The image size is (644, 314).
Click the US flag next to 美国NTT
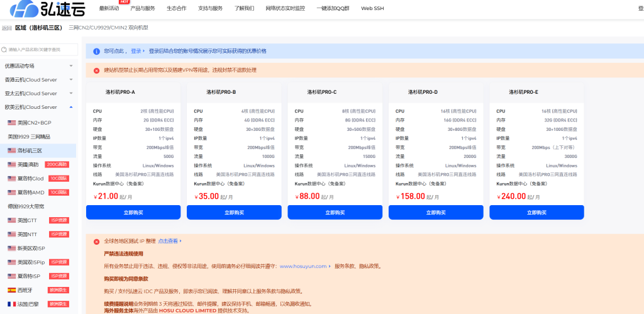click(11, 234)
